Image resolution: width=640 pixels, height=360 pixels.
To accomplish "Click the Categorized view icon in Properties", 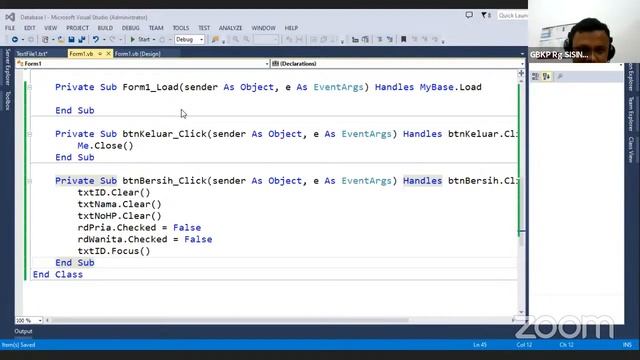I will (536, 76).
